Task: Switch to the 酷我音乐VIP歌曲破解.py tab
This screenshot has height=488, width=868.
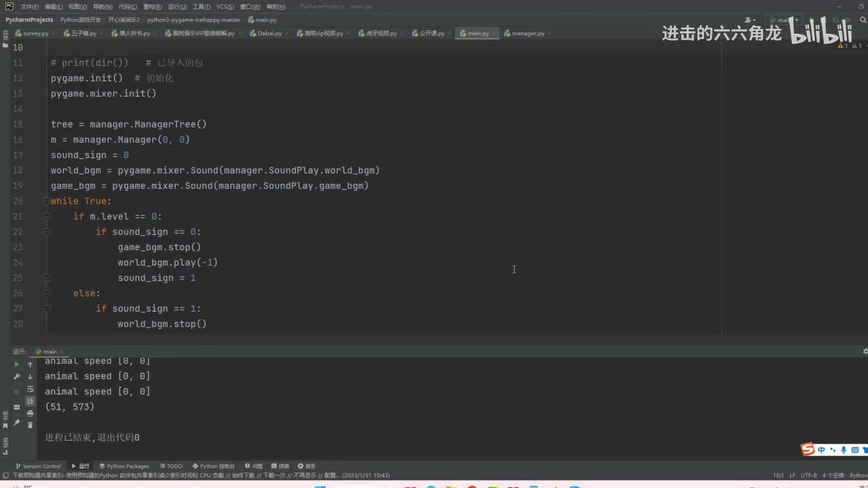Action: click(x=203, y=33)
